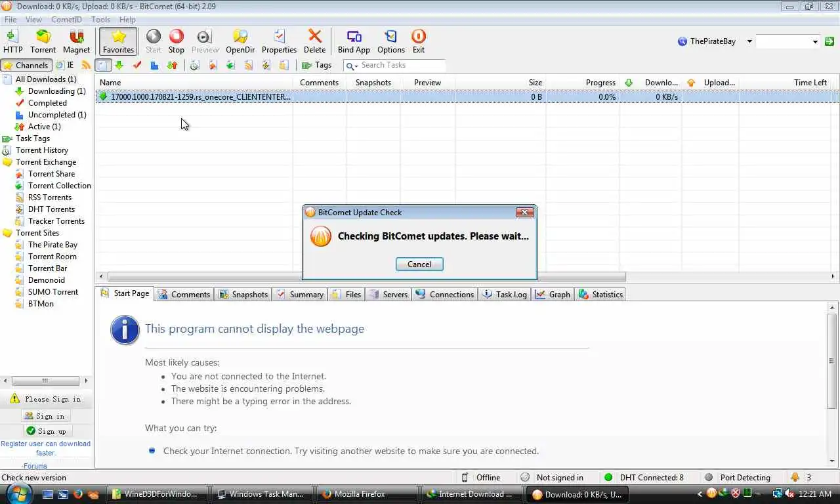Open the File menu
Viewport: 840px width, 504px height.
tap(10, 20)
